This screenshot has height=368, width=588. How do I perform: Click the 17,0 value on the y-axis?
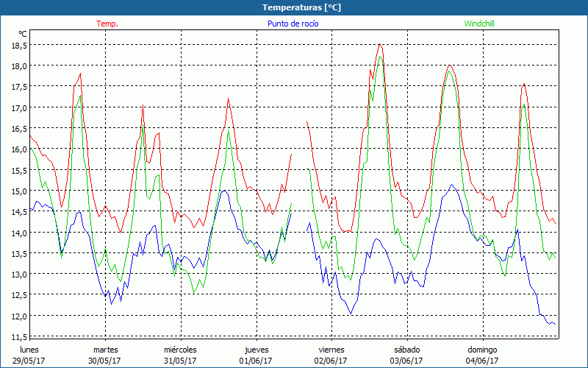19,107
